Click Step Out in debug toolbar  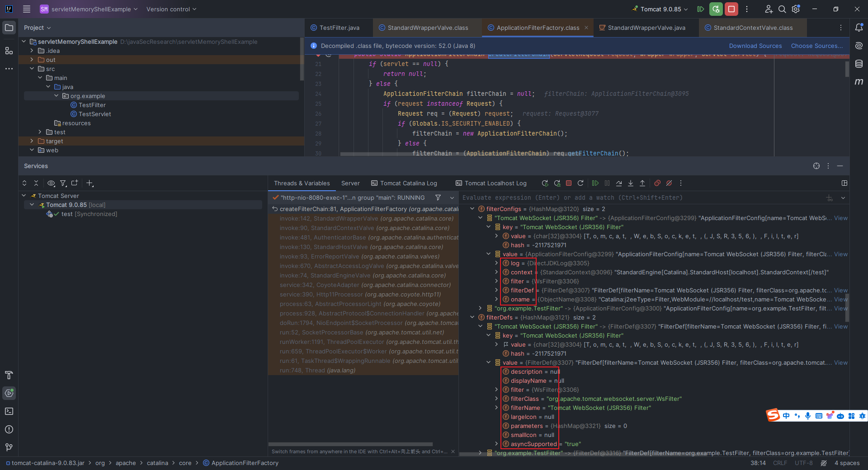[642, 183]
